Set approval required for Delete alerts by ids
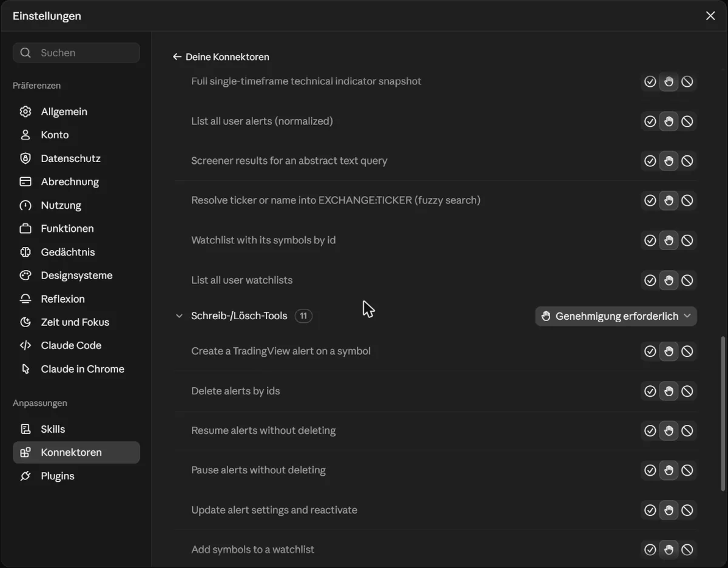The width and height of the screenshot is (728, 568). [x=669, y=391]
